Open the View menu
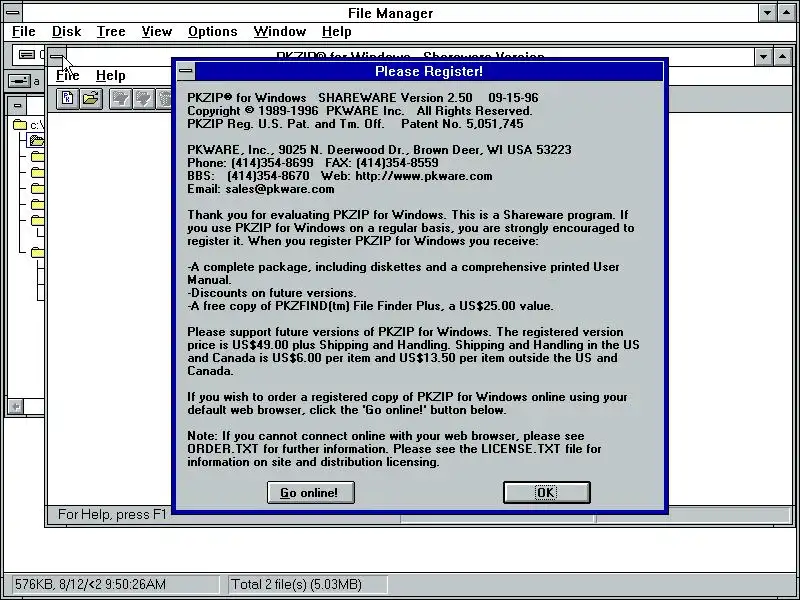800x600 pixels. (157, 32)
